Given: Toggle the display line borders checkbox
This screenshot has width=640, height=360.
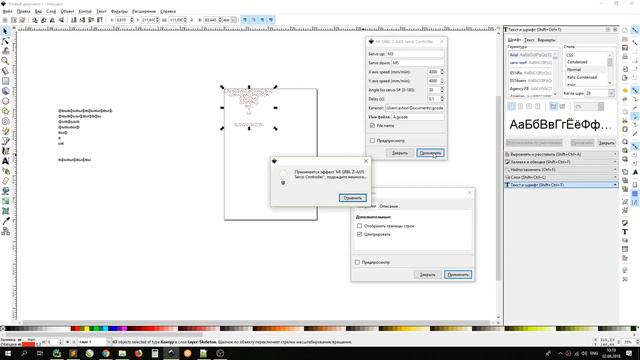Looking at the screenshot, I should tap(359, 226).
